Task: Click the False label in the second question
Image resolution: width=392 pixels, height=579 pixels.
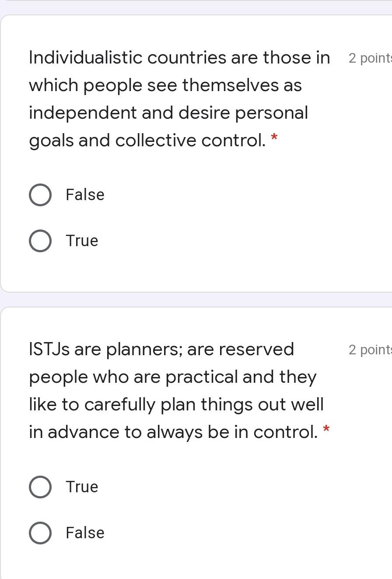Action: point(84,533)
